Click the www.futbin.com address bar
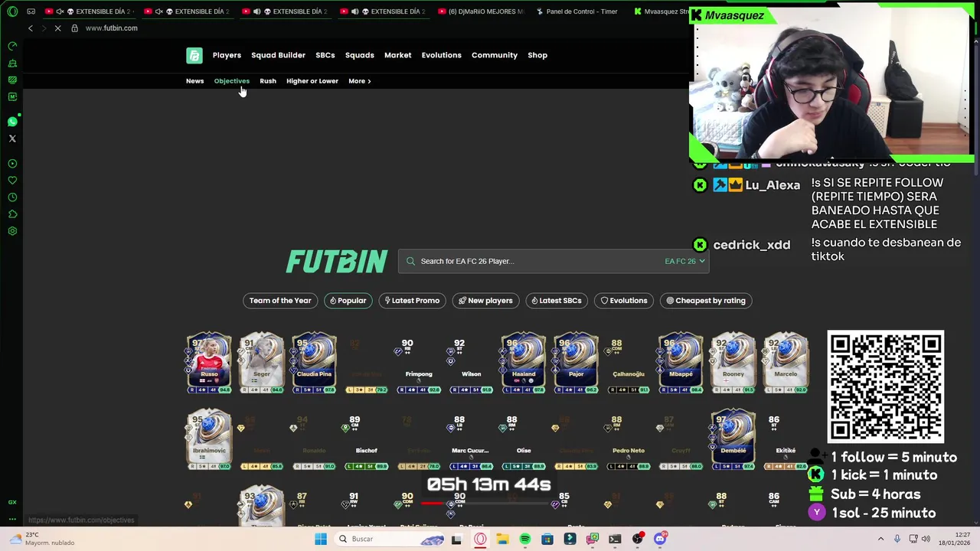 112,28
